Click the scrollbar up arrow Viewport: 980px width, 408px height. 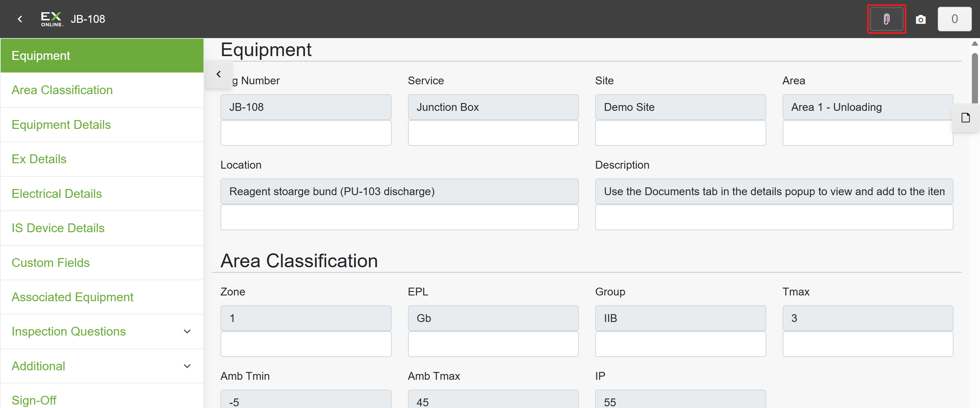pyautogui.click(x=975, y=44)
